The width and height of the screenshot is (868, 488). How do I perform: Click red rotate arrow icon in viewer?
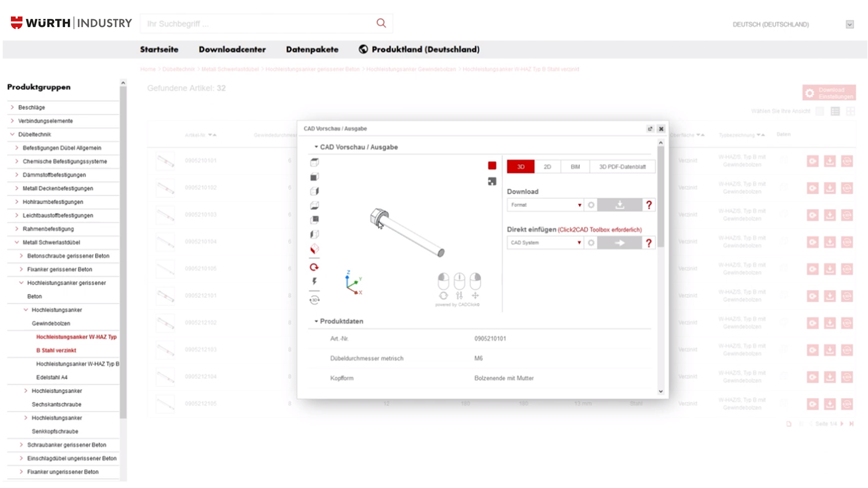314,267
